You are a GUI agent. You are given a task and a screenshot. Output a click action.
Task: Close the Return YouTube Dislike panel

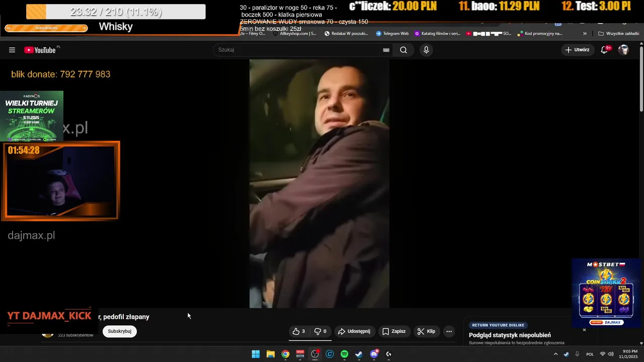point(584,330)
